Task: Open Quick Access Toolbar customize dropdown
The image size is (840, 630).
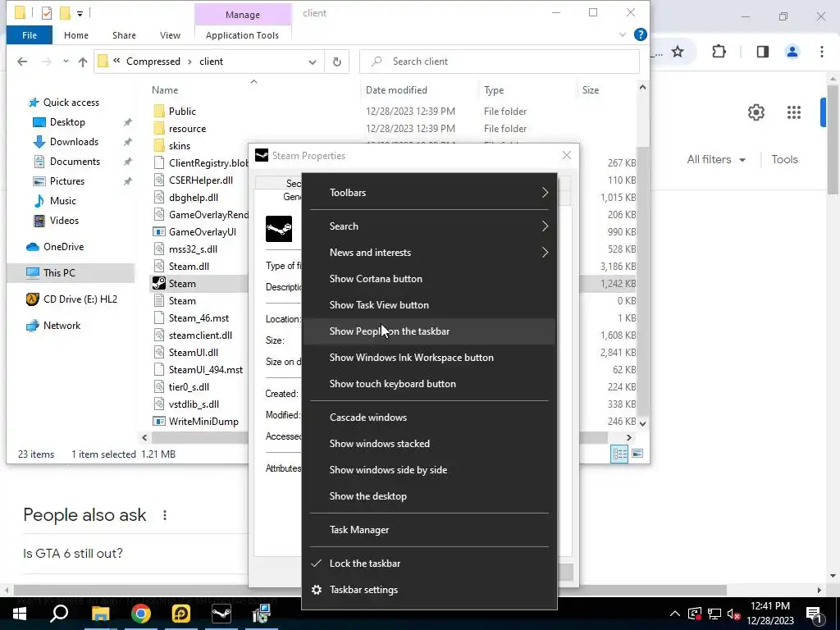Action: click(80, 13)
